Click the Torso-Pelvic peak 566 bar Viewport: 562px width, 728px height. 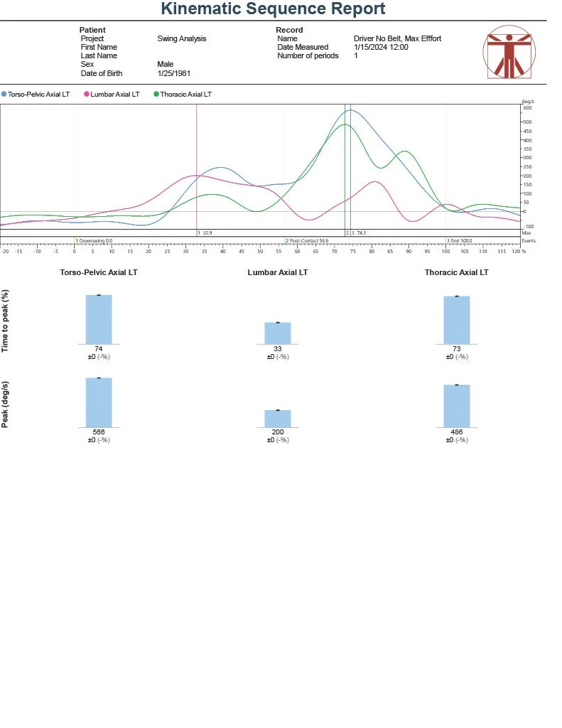pos(99,402)
